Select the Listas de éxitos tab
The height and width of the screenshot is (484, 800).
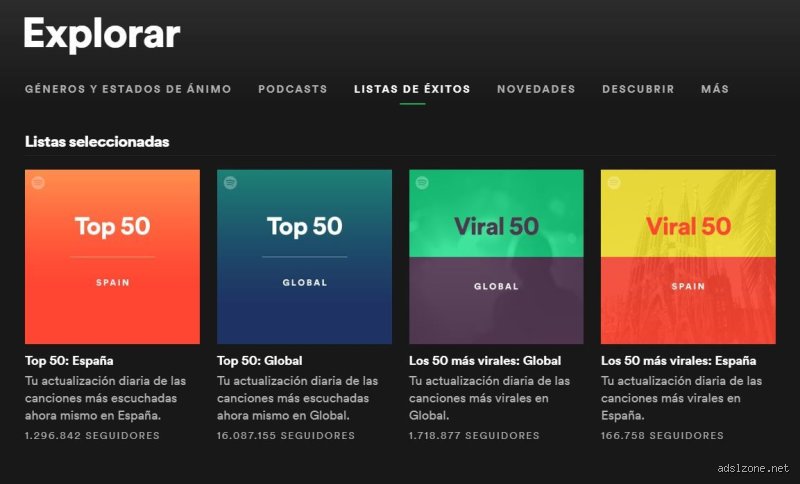coord(412,89)
